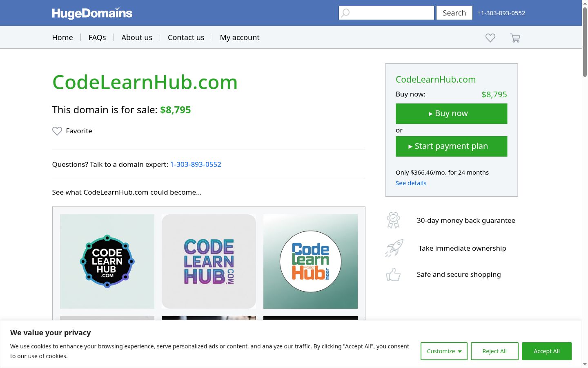Click the Buy now button

pos(452,114)
